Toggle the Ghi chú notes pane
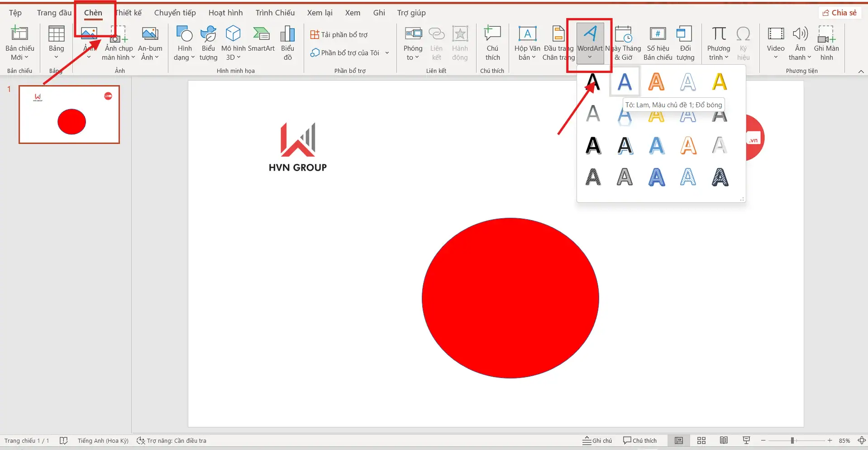The image size is (868, 450). click(597, 440)
